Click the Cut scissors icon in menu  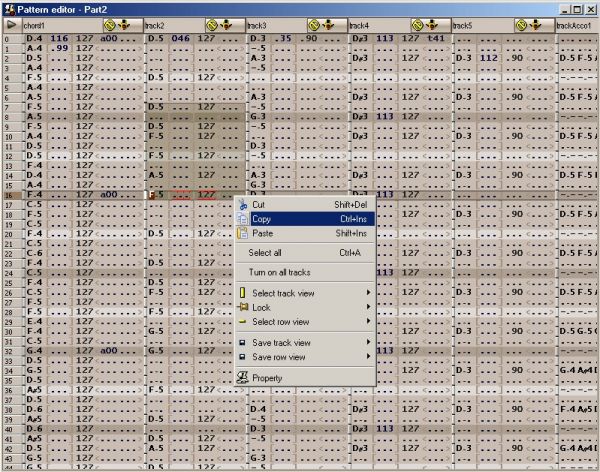pyautogui.click(x=242, y=205)
